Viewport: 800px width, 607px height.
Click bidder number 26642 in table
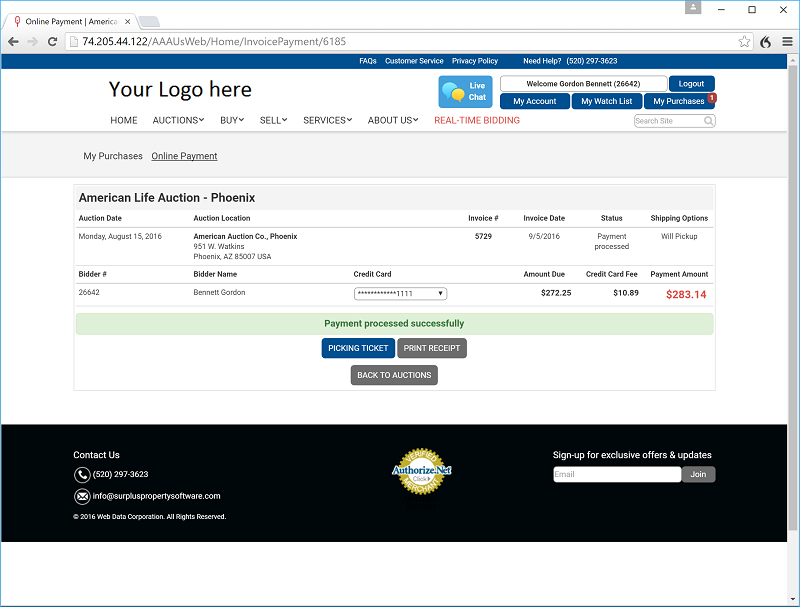(x=89, y=292)
